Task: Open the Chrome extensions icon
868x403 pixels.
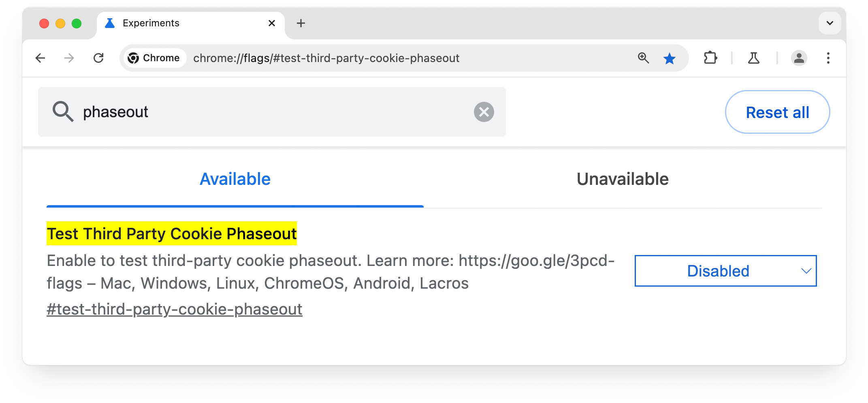Action: coord(710,58)
